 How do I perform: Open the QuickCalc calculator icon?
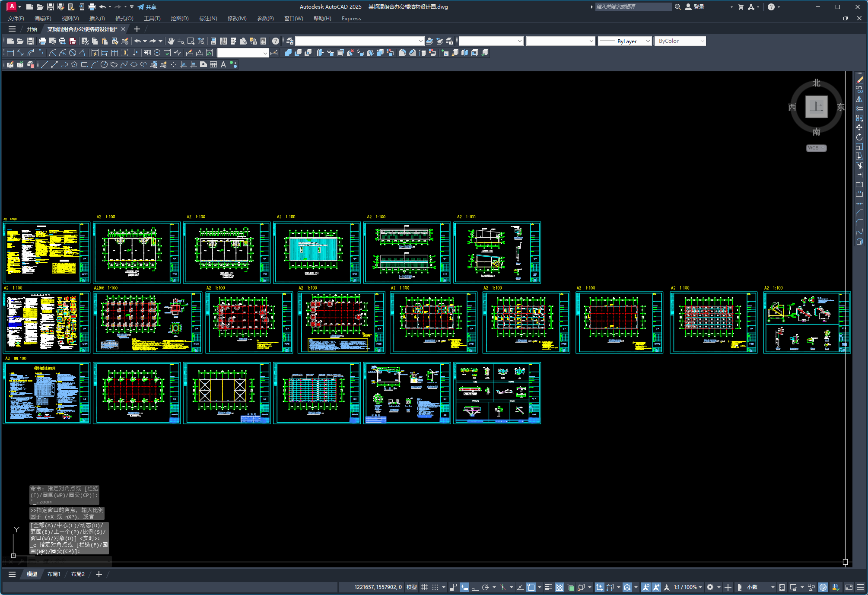click(263, 41)
